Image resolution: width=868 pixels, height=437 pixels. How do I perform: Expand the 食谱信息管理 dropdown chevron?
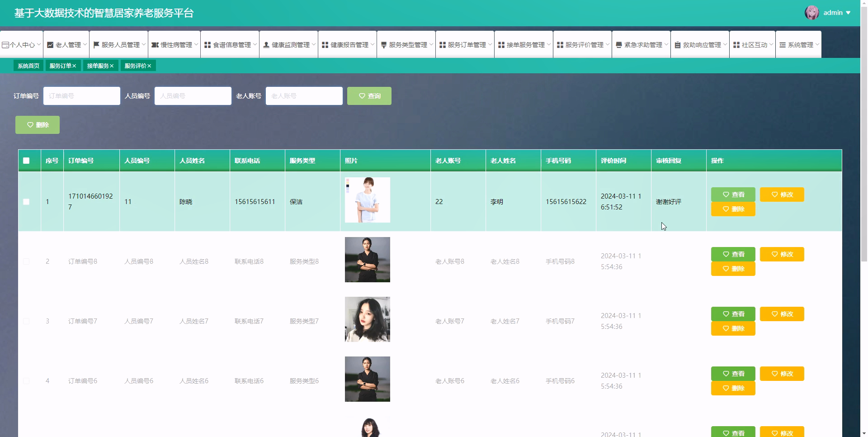(255, 44)
